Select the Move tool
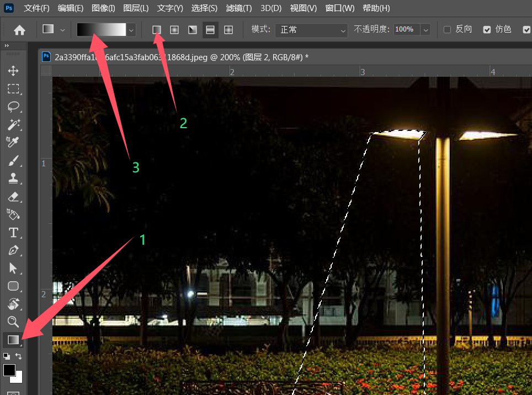 coord(13,71)
